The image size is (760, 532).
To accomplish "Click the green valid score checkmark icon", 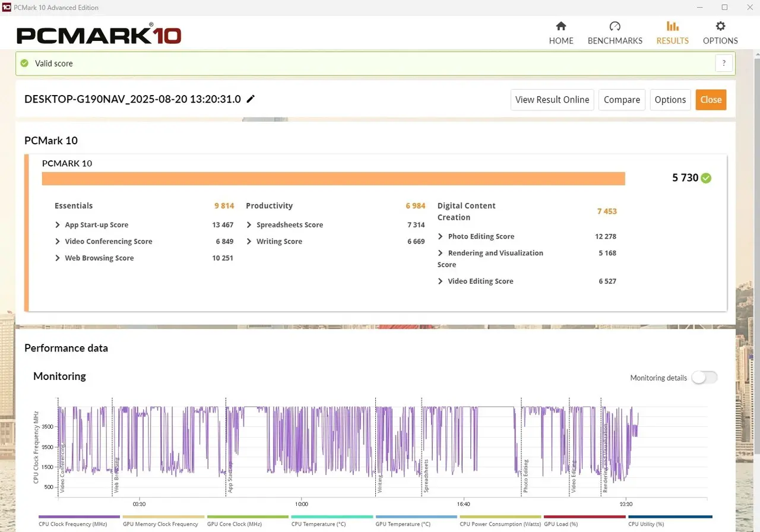I will pos(24,64).
